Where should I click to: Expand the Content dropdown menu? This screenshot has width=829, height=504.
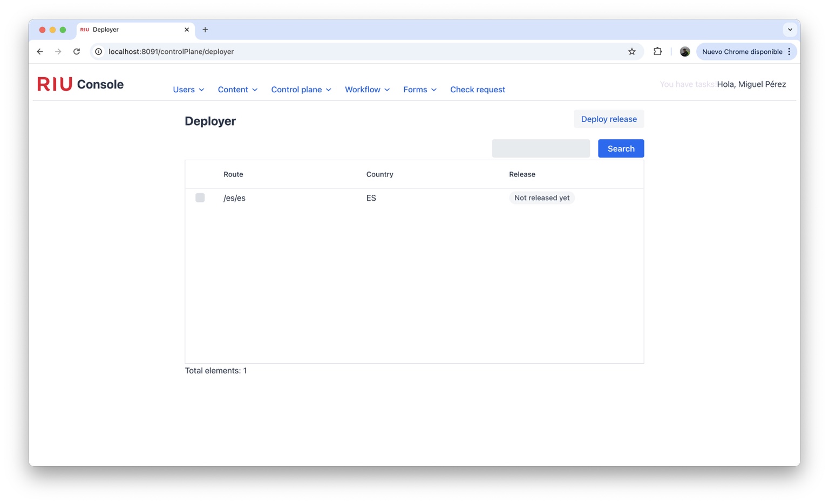point(237,90)
